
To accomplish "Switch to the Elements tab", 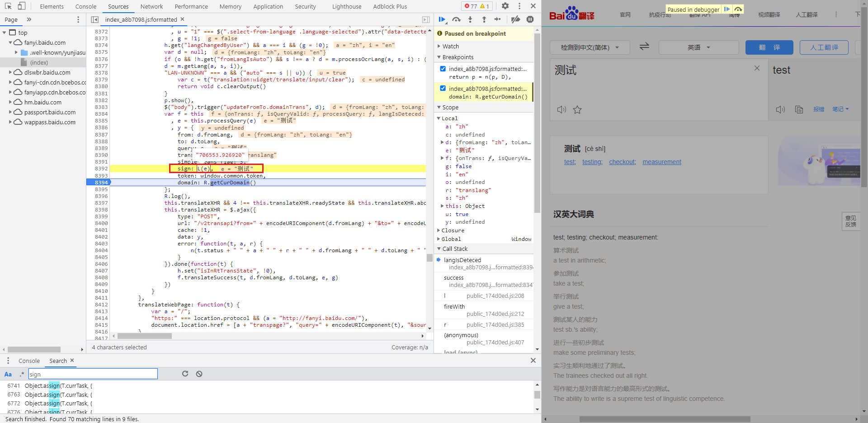I will tap(52, 6).
